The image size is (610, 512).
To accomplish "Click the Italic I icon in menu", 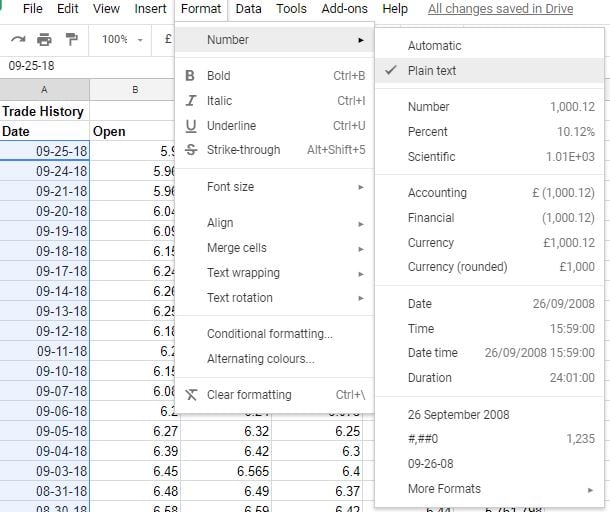I will click(190, 101).
